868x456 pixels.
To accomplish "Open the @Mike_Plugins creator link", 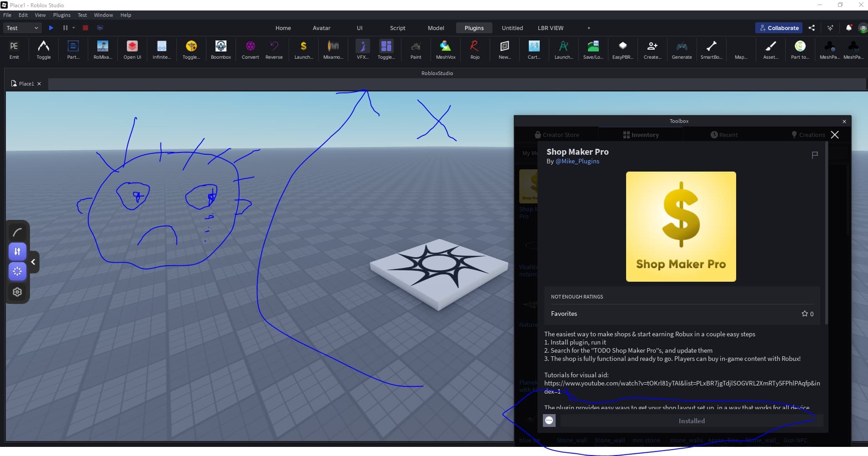I will pyautogui.click(x=577, y=161).
